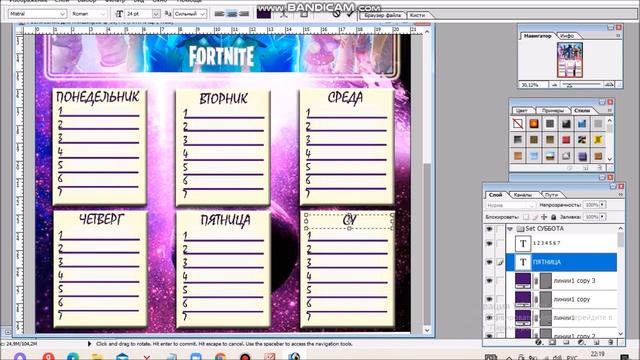The height and width of the screenshot is (360, 640).
Task: Toggle lock transparent pixels
Action: click(526, 217)
